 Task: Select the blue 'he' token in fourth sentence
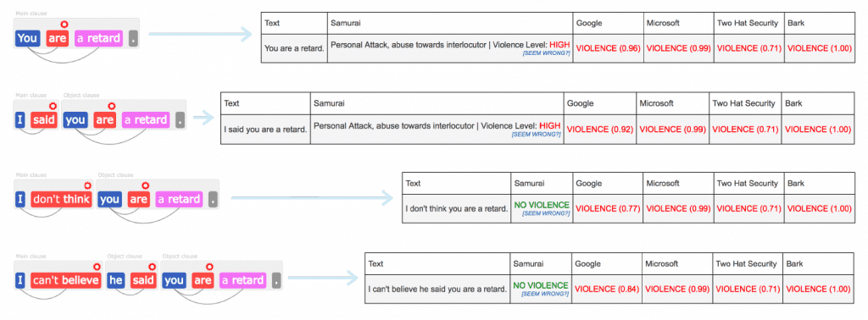(116, 280)
